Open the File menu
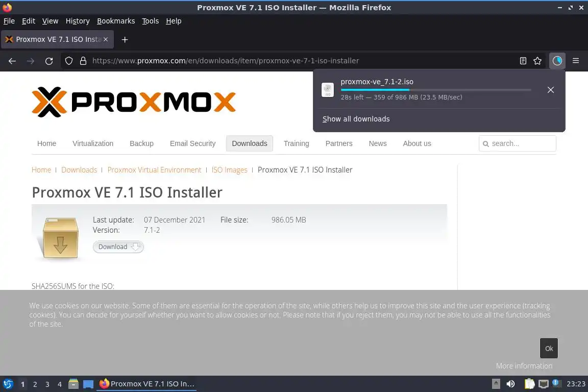The height and width of the screenshot is (392, 588). point(9,21)
